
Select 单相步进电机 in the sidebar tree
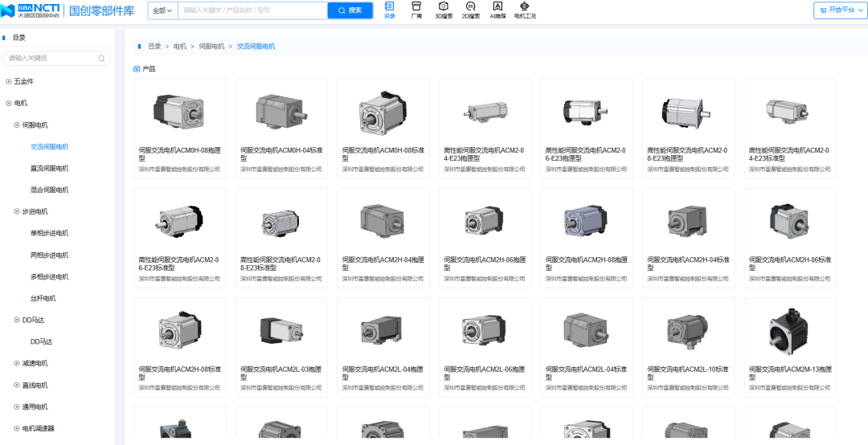[x=49, y=233]
